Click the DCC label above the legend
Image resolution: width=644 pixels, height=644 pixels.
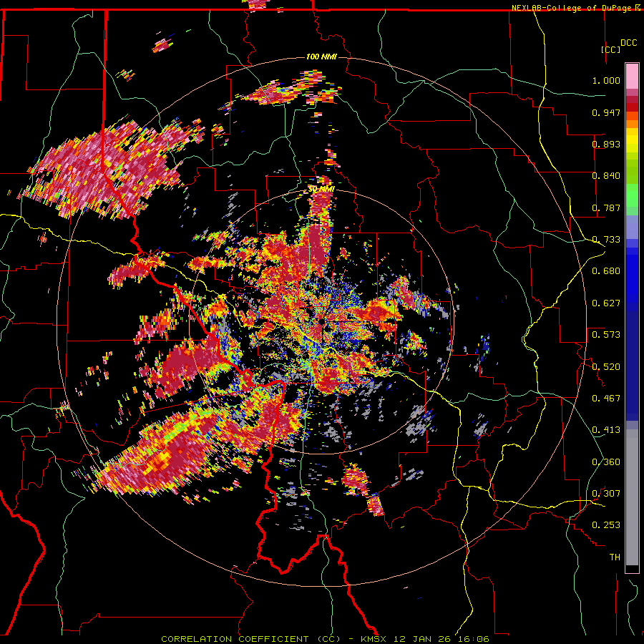coord(628,43)
